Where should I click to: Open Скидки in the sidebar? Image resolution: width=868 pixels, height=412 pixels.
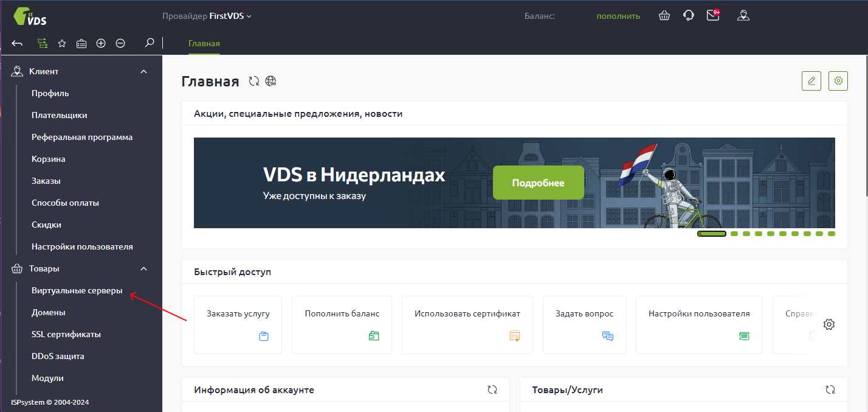click(46, 225)
